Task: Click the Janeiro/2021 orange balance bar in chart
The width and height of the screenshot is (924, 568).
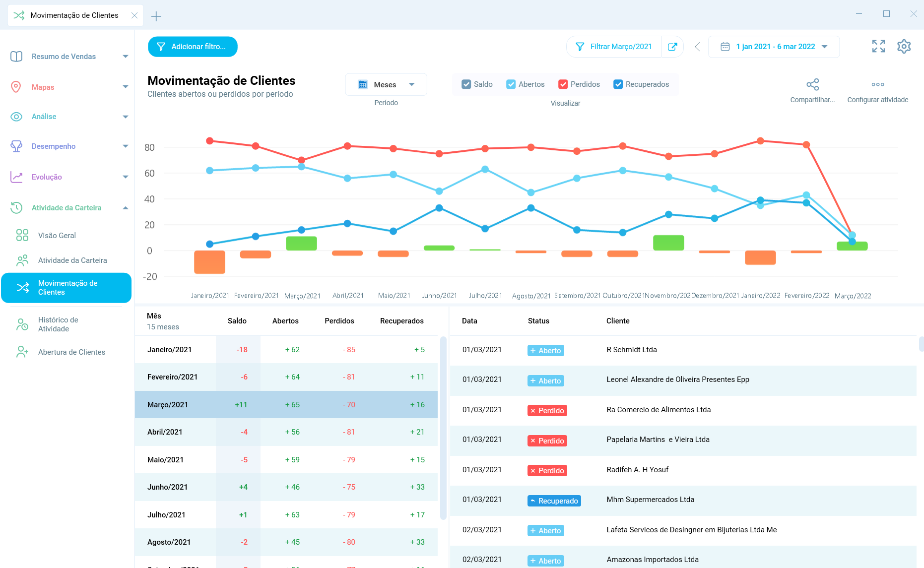Action: pyautogui.click(x=209, y=262)
